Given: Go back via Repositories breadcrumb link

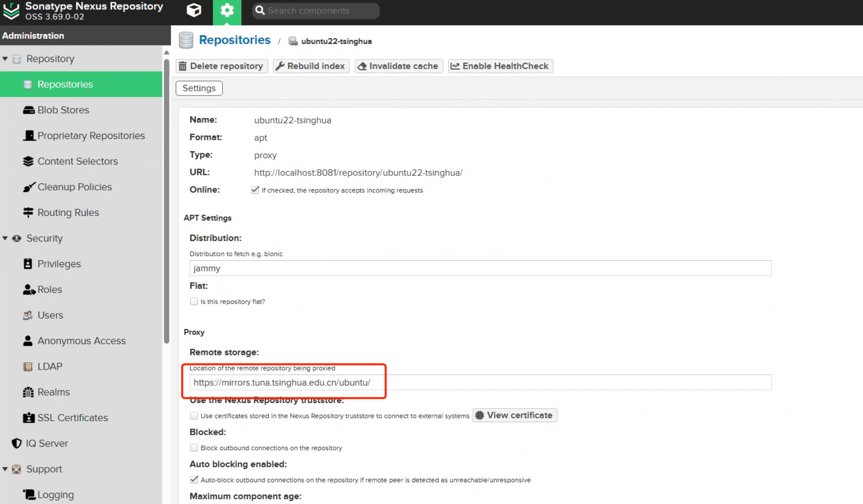Looking at the screenshot, I should 235,40.
